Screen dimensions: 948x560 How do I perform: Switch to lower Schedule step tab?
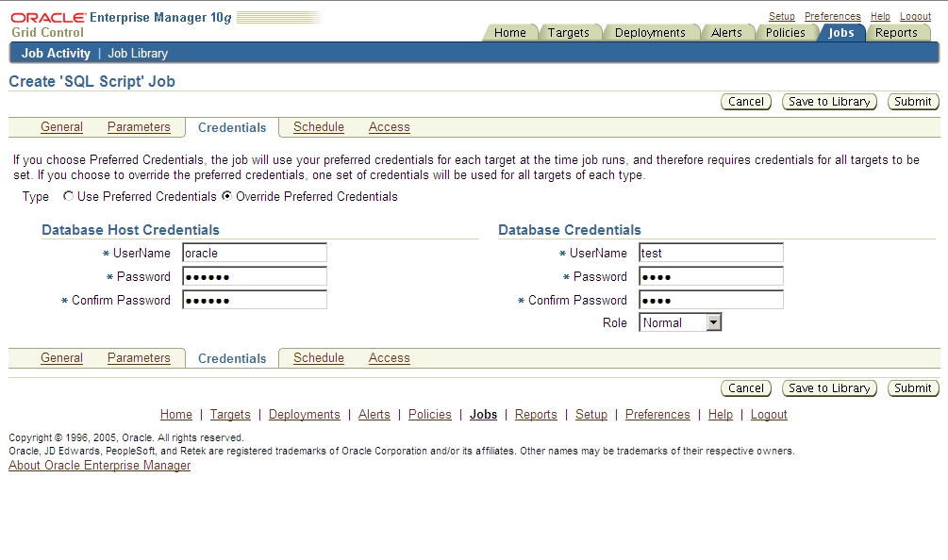[x=319, y=357]
